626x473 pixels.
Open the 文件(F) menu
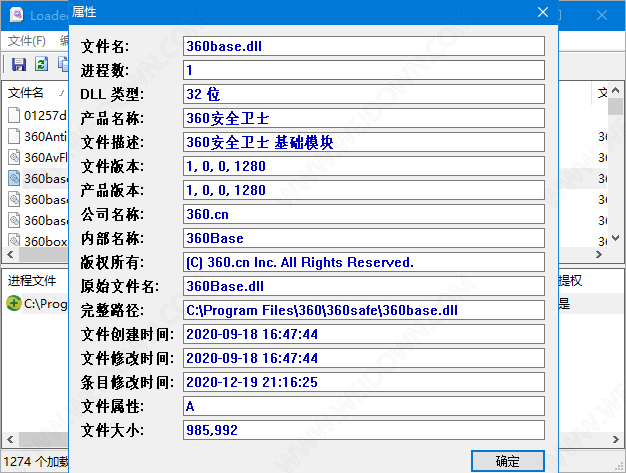27,40
